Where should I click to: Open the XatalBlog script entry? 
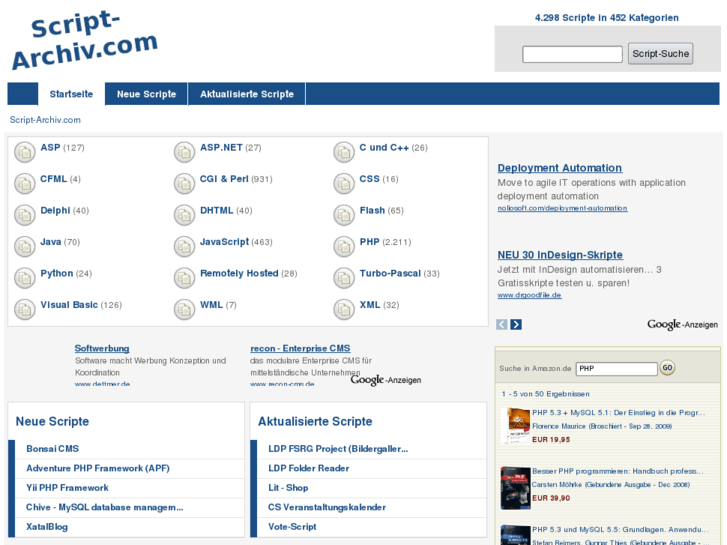click(47, 527)
